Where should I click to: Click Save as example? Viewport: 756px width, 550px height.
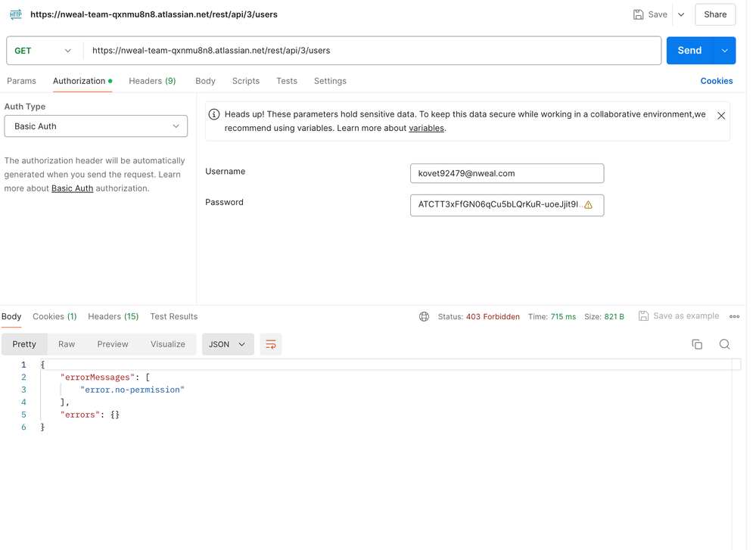coord(679,316)
